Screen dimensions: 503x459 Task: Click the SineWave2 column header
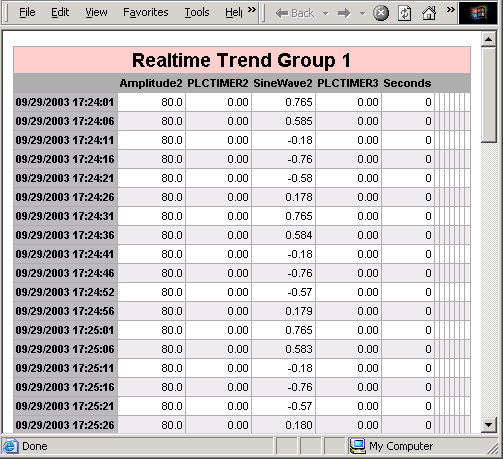pos(283,83)
